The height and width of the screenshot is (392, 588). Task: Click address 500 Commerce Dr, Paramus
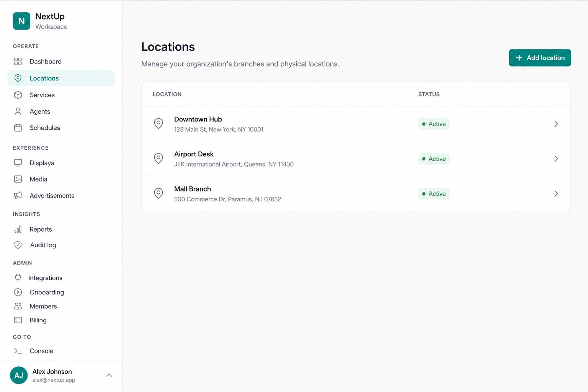(227, 199)
